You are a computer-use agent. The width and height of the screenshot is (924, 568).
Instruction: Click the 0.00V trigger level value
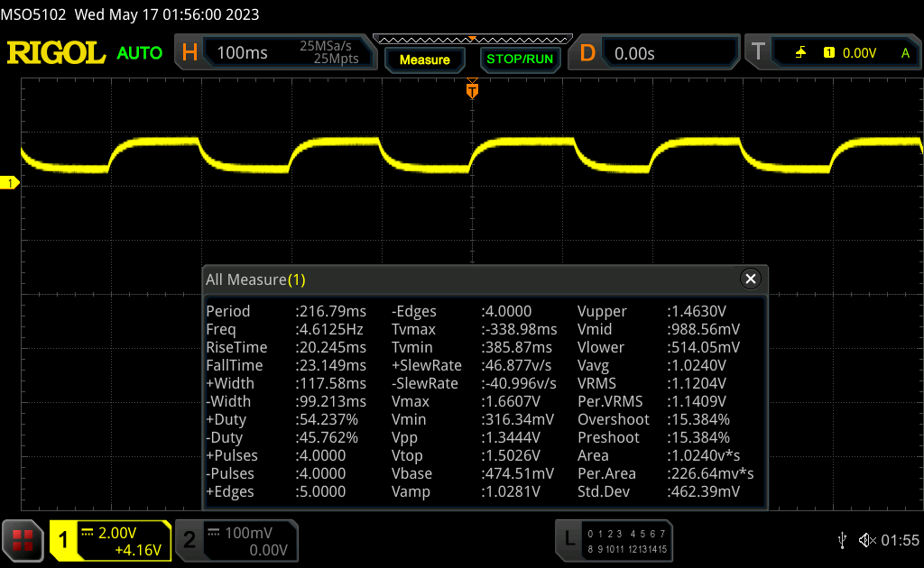[859, 53]
